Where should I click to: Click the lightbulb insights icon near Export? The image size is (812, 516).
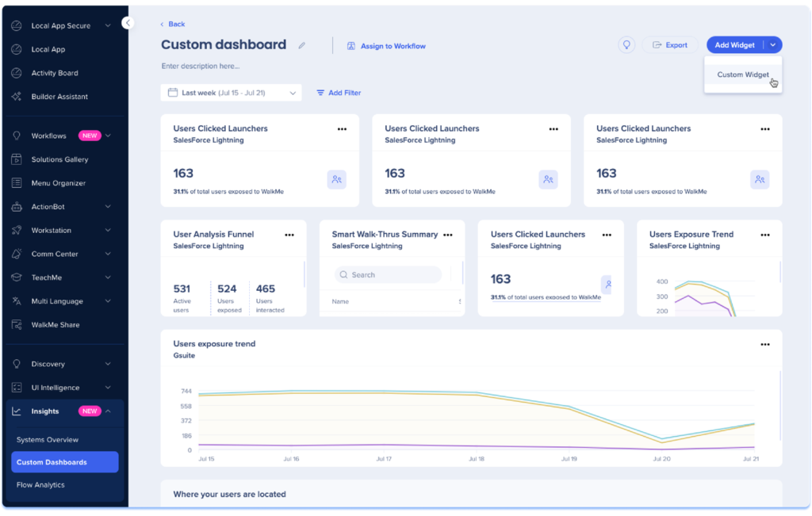pyautogui.click(x=626, y=45)
